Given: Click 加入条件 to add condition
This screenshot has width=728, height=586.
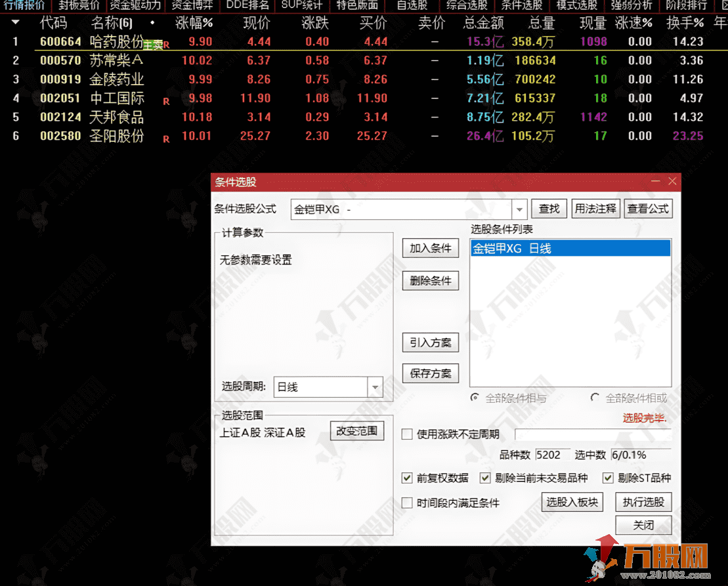Looking at the screenshot, I should pyautogui.click(x=430, y=249).
